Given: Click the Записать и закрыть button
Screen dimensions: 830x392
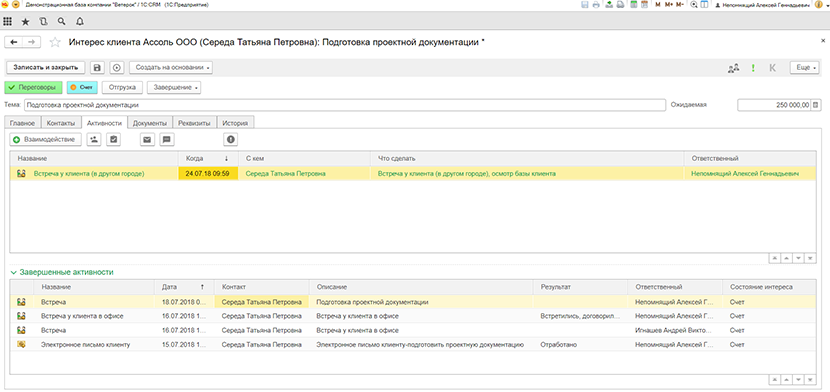Looking at the screenshot, I should (x=45, y=68).
